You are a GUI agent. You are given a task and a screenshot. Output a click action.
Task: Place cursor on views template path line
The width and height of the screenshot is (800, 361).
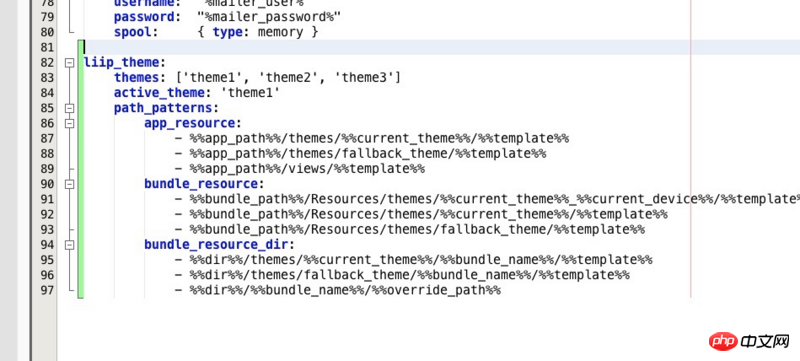(x=300, y=169)
